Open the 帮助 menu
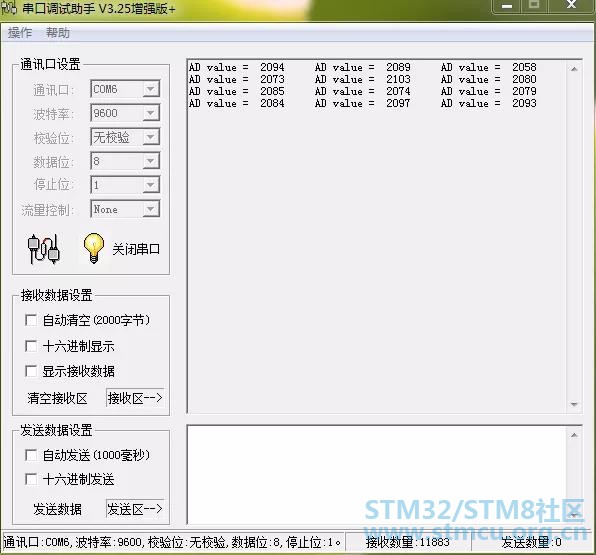 click(58, 33)
